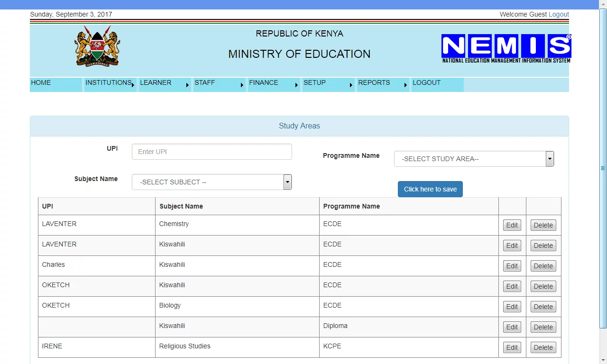Edit the LAVENTER Chemistry row
The height and width of the screenshot is (364, 607).
pos(512,225)
